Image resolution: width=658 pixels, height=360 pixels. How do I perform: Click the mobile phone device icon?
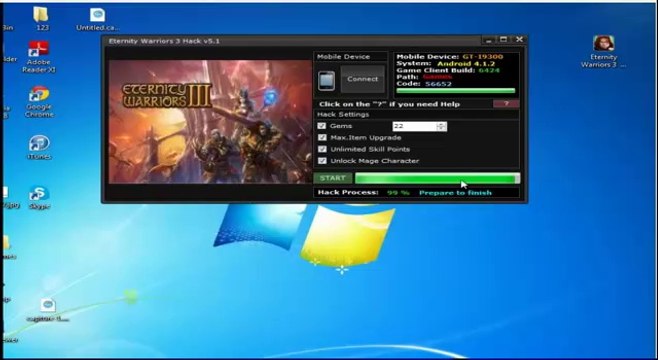[x=326, y=81]
